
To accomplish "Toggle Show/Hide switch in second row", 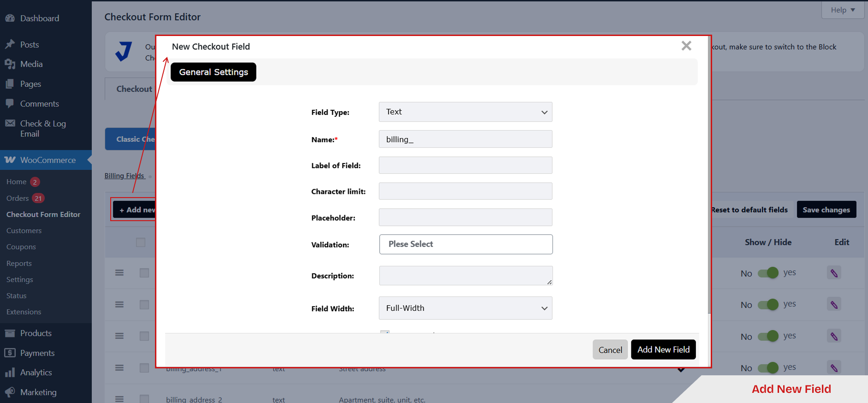I will click(768, 304).
